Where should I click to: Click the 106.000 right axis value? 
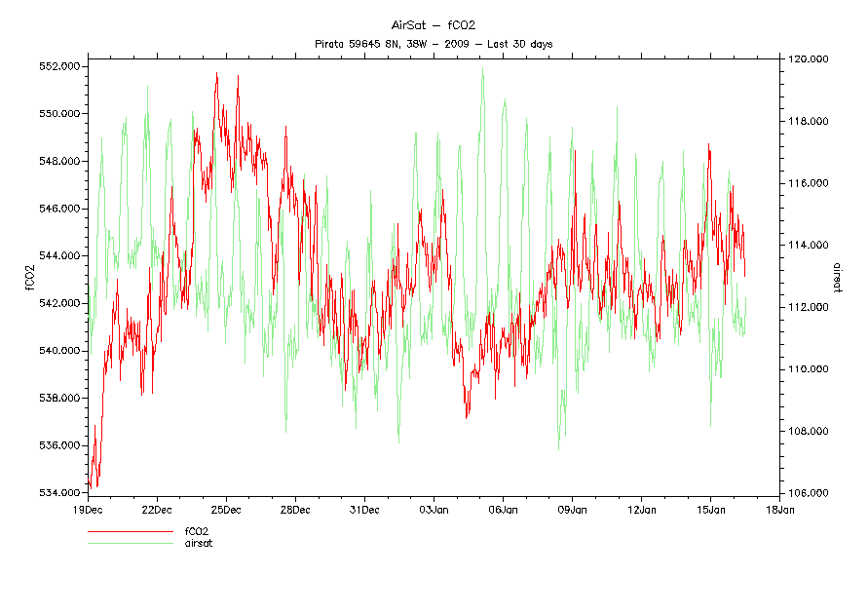(x=809, y=493)
